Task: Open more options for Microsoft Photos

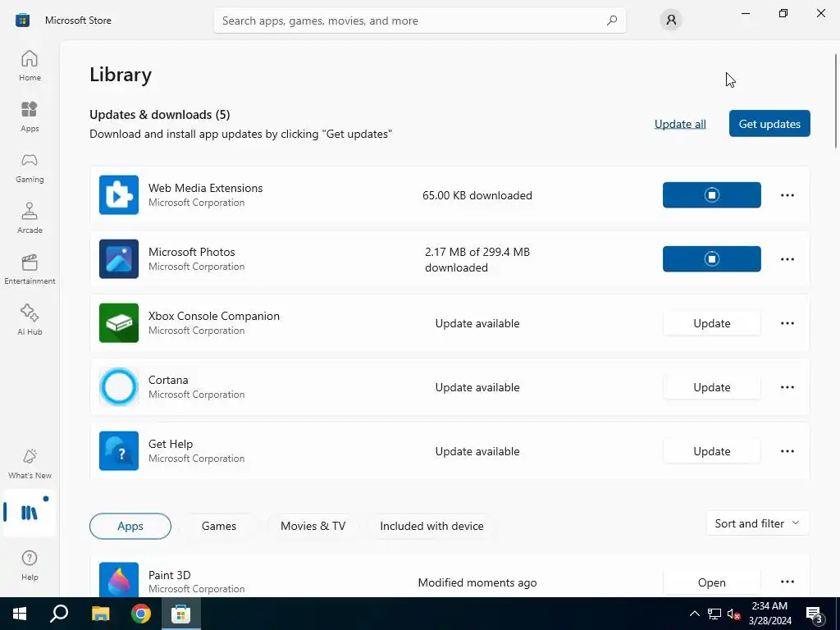Action: 787,258
